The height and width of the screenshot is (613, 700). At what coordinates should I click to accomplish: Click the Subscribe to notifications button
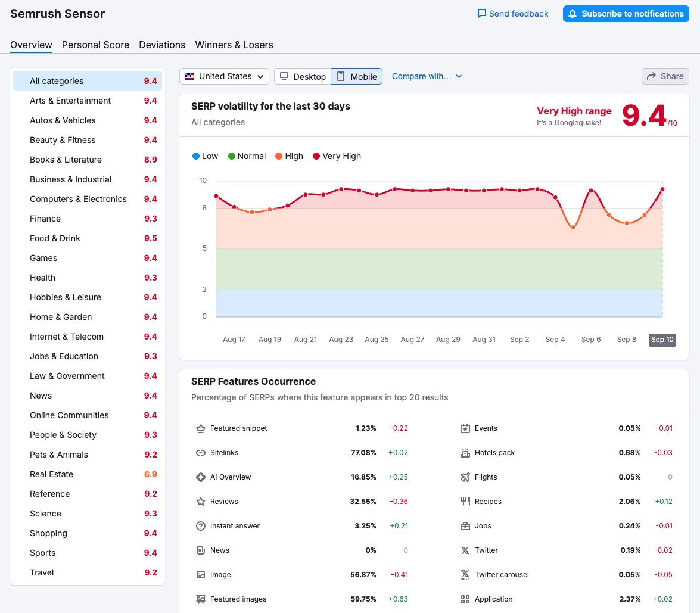[626, 13]
